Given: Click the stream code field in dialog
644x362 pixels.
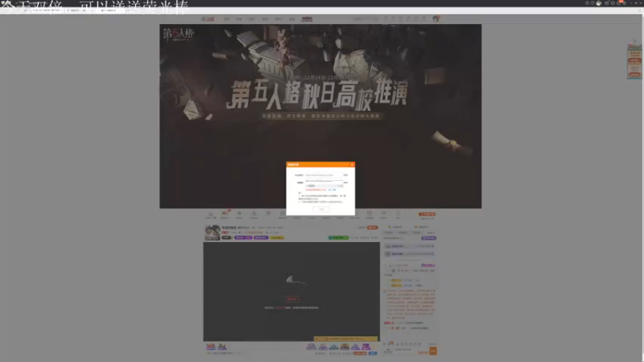Looking at the screenshot, I should click(x=324, y=181).
